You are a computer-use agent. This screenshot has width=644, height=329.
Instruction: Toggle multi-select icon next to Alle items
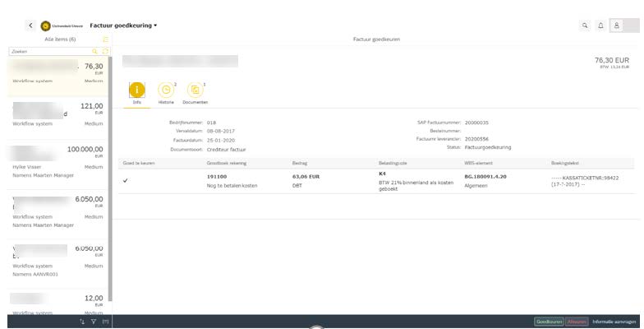click(x=104, y=39)
